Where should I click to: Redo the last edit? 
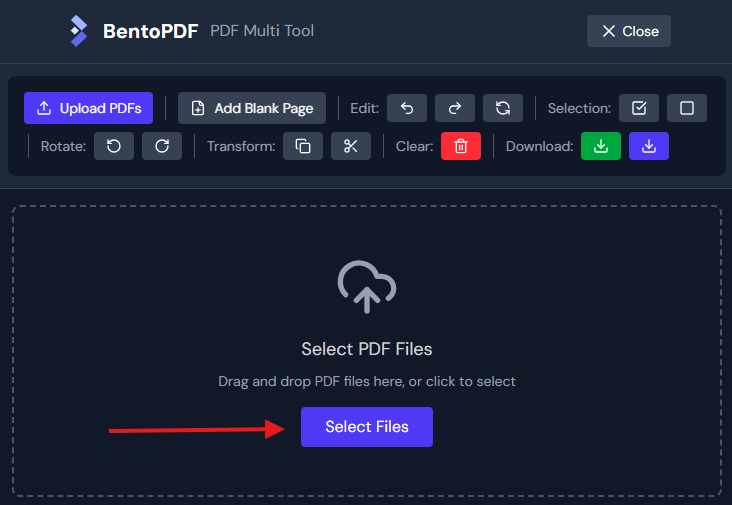tap(455, 108)
